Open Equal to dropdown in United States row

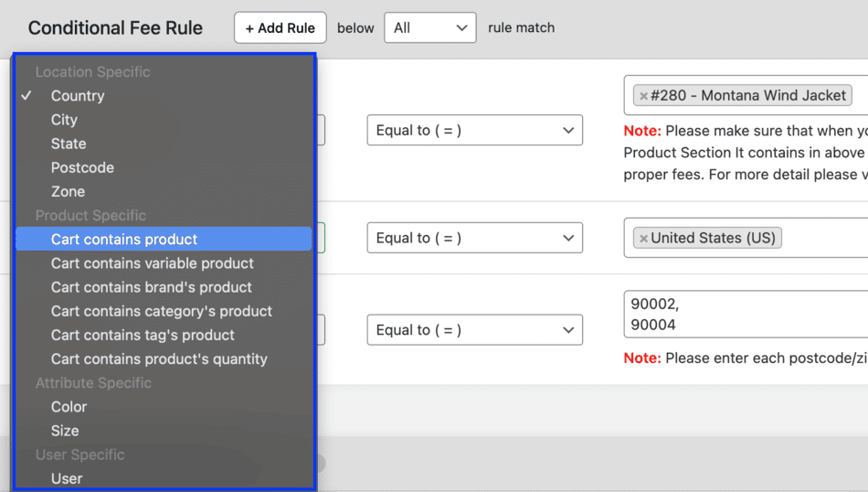475,238
